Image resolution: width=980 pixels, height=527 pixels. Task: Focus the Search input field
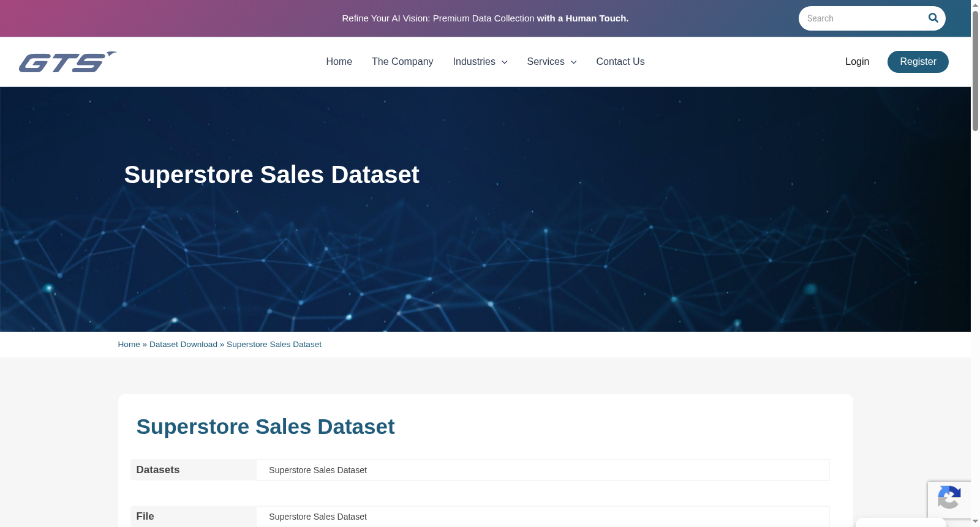click(862, 18)
